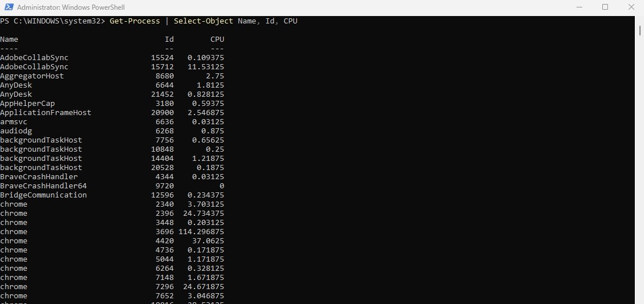Click the PS C:\WINDOWS\system32 prompt
The width and height of the screenshot is (644, 304).
tap(53, 21)
